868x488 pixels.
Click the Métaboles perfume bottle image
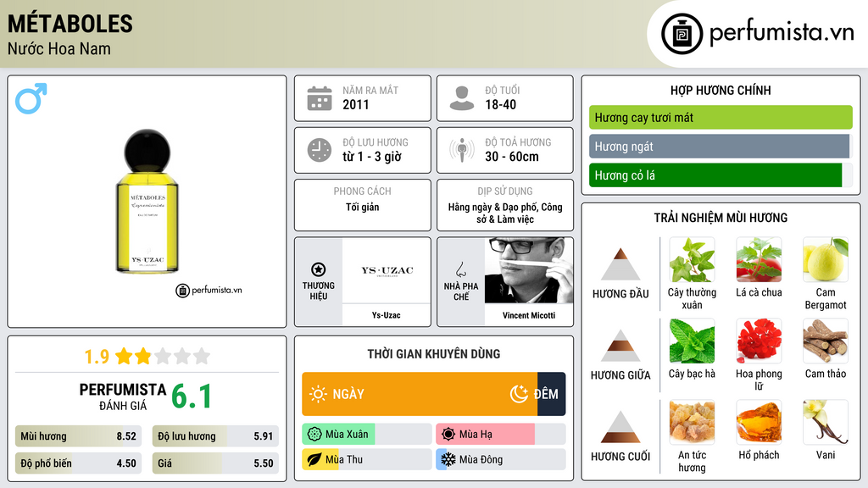pos(147,202)
